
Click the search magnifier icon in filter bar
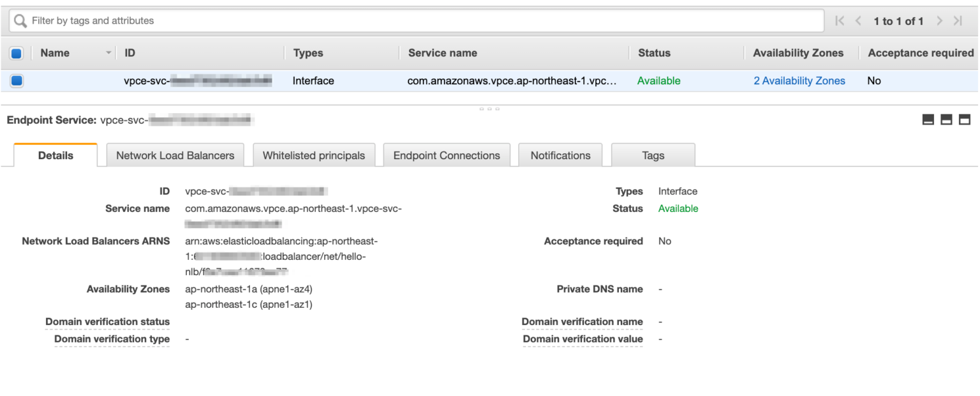[x=20, y=20]
